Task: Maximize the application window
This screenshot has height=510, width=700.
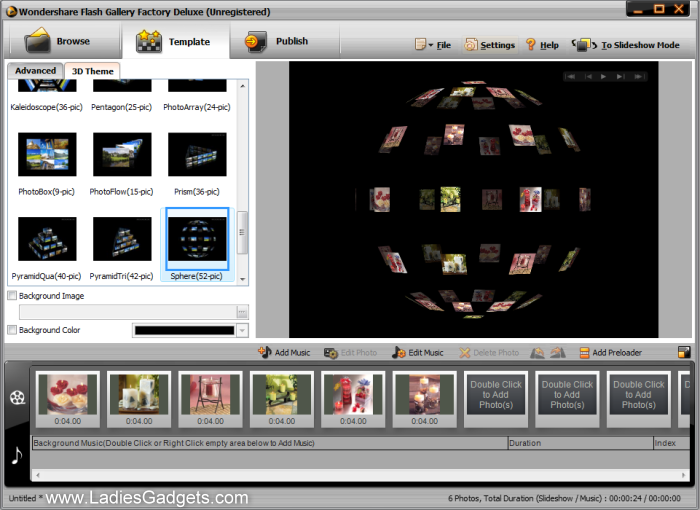Action: click(x=659, y=9)
